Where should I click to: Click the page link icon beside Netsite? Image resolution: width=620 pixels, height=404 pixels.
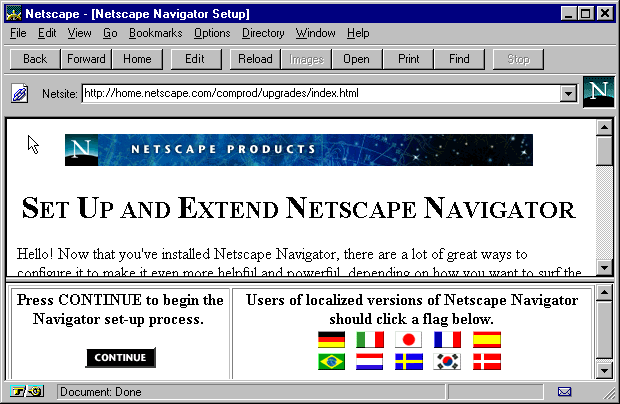[19, 94]
